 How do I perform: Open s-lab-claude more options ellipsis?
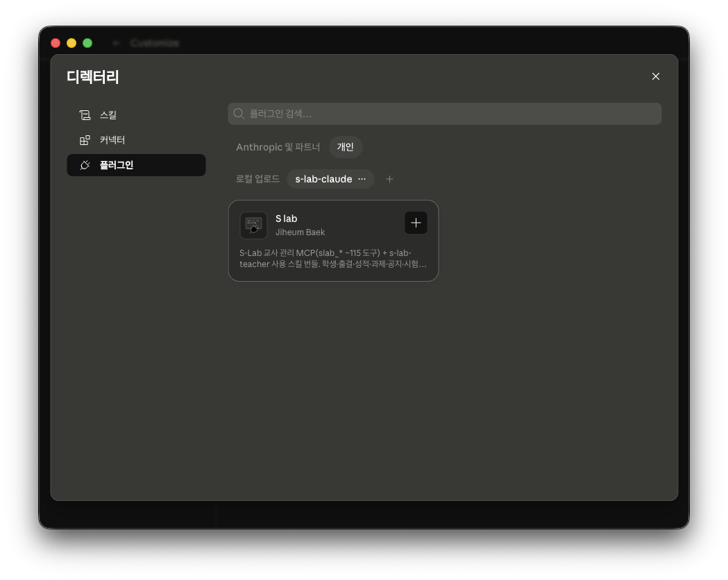coord(362,179)
